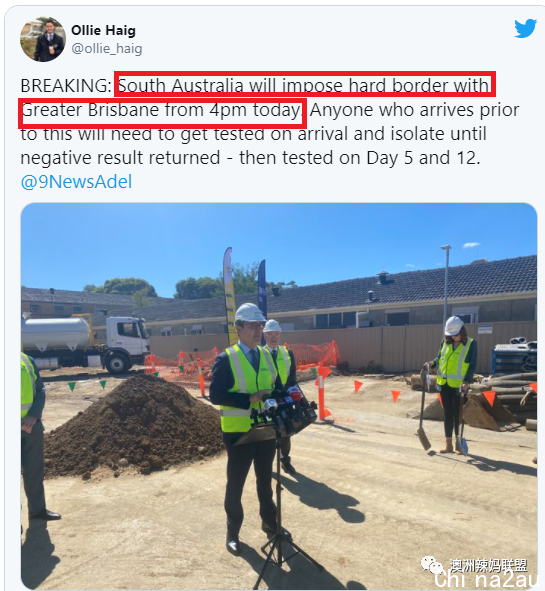545x591 pixels.
Task: Open Ollie Haig's profile avatar
Action: pyautogui.click(x=43, y=39)
